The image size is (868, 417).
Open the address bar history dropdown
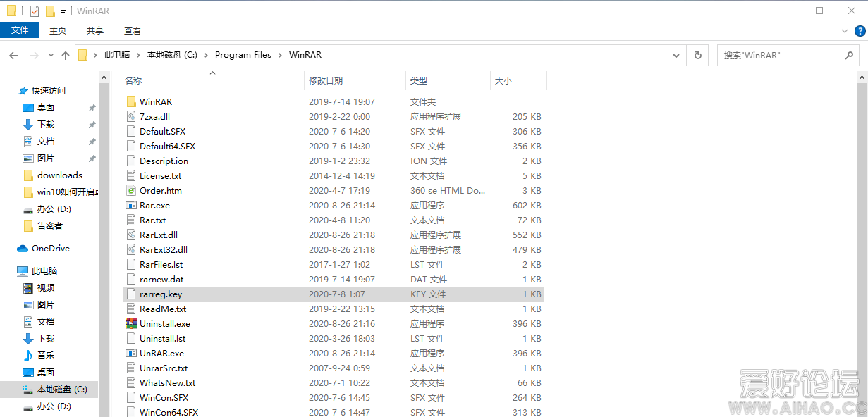(677, 55)
